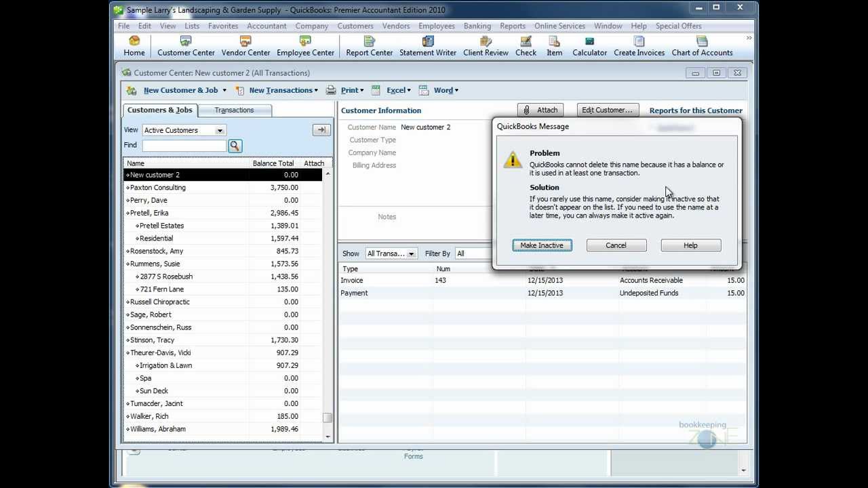This screenshot has height=488, width=868.
Task: Expand icon bar overflow chevron
Action: (749, 39)
